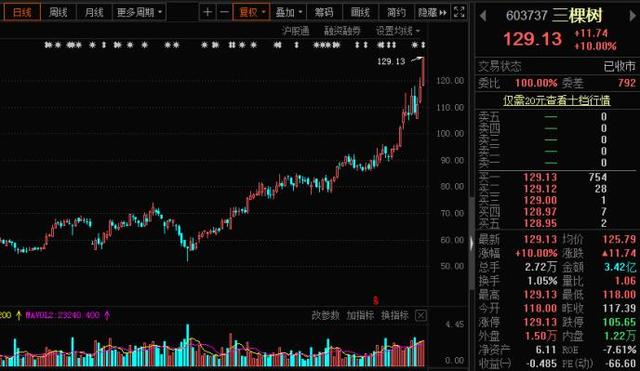Switch to 月线 monthly tab
The height and width of the screenshot is (371, 640).
pyautogui.click(x=93, y=13)
